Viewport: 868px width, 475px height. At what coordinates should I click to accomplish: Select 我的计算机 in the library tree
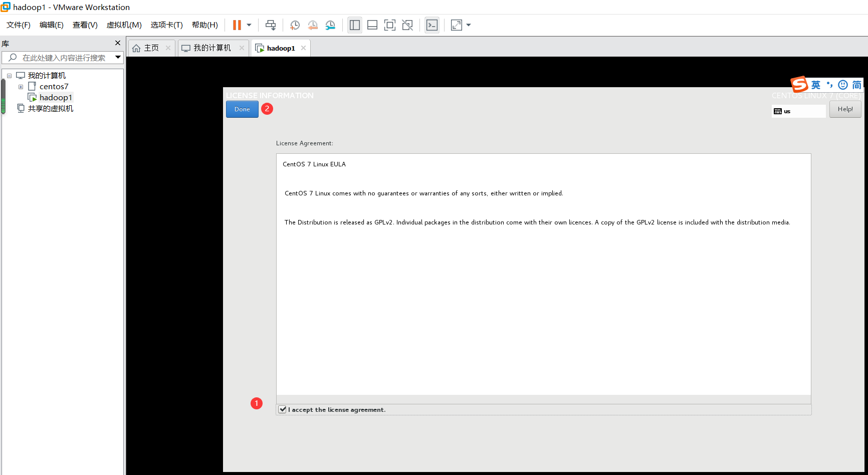click(47, 76)
